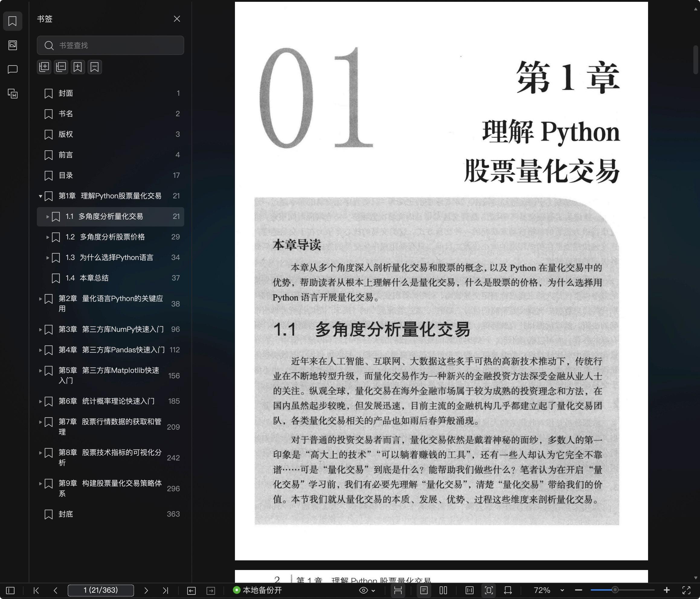Open the 封面 bookmark
The image size is (700, 599).
click(x=111, y=93)
